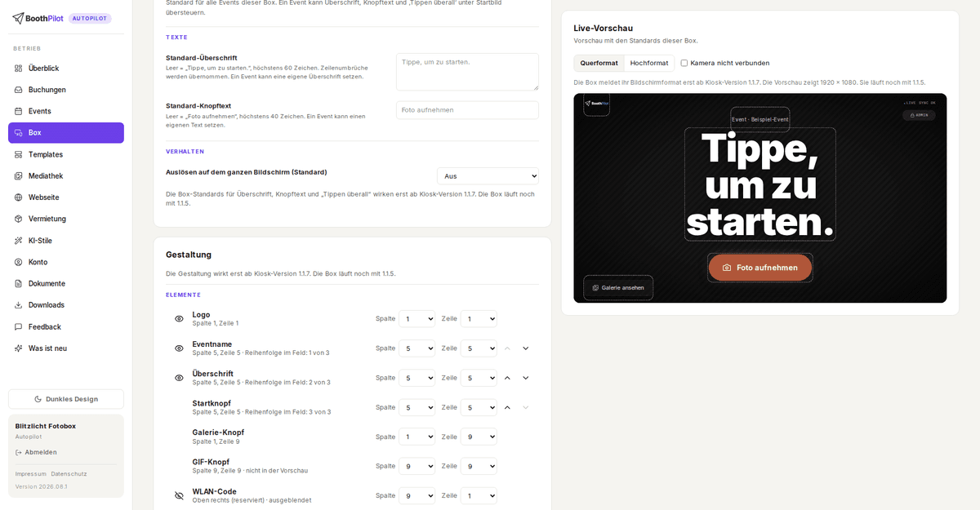Click Foto aufnehmen button in preview

click(760, 268)
